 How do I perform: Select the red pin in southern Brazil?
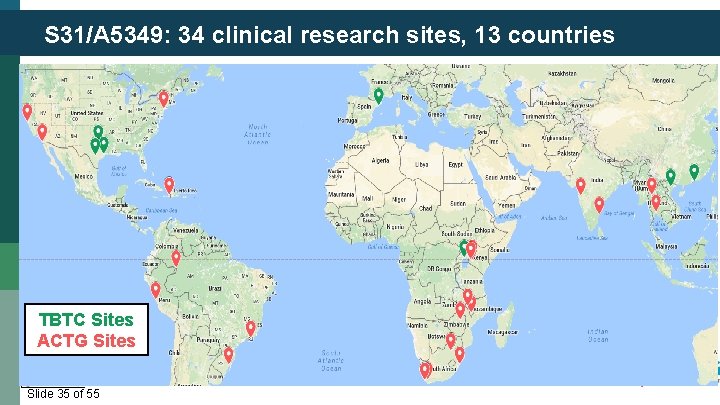228,355
